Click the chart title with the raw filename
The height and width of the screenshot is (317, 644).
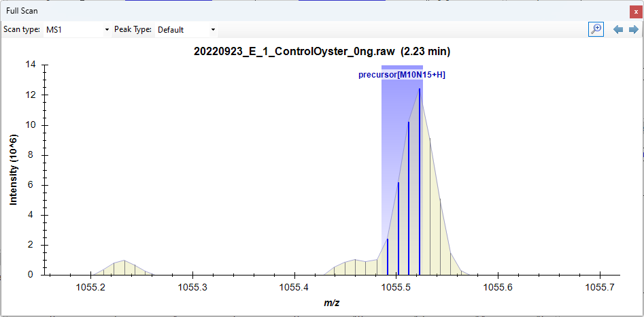tap(322, 52)
